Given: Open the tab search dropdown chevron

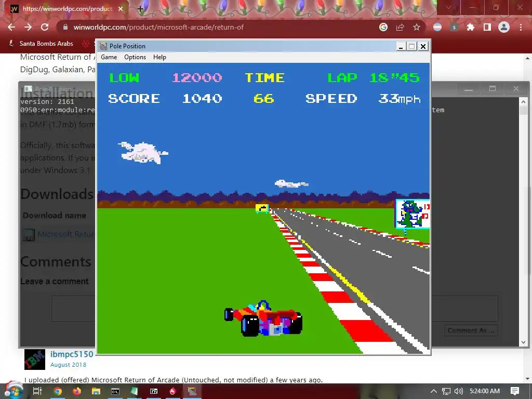Looking at the screenshot, I should coord(448,7).
